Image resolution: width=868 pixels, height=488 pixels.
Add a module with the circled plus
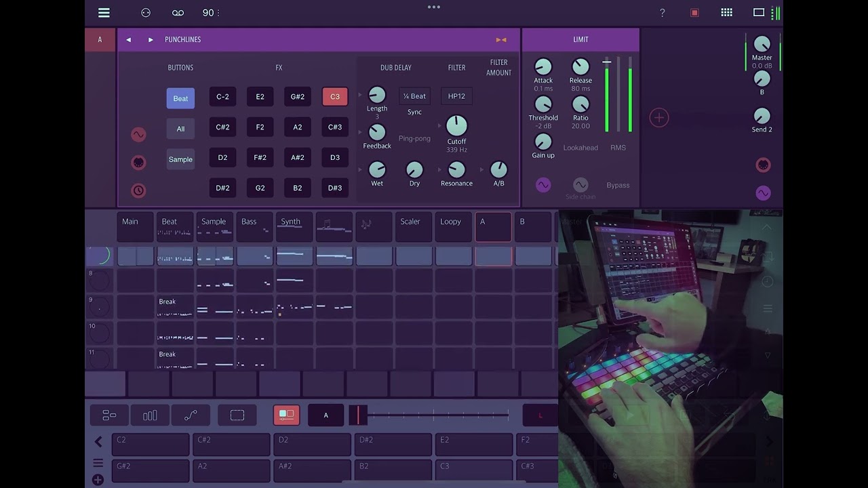pyautogui.click(x=659, y=118)
